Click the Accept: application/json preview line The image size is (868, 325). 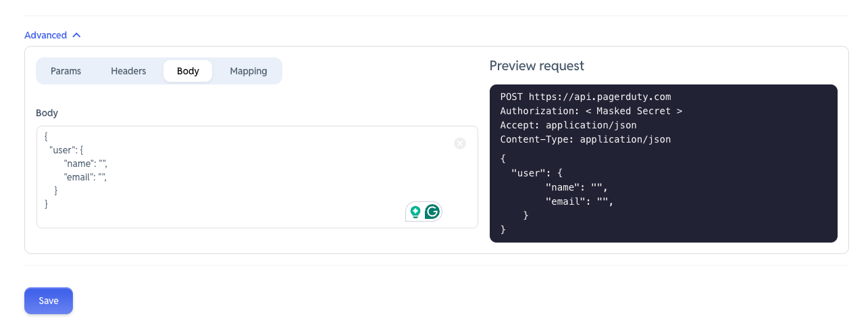pyautogui.click(x=568, y=125)
